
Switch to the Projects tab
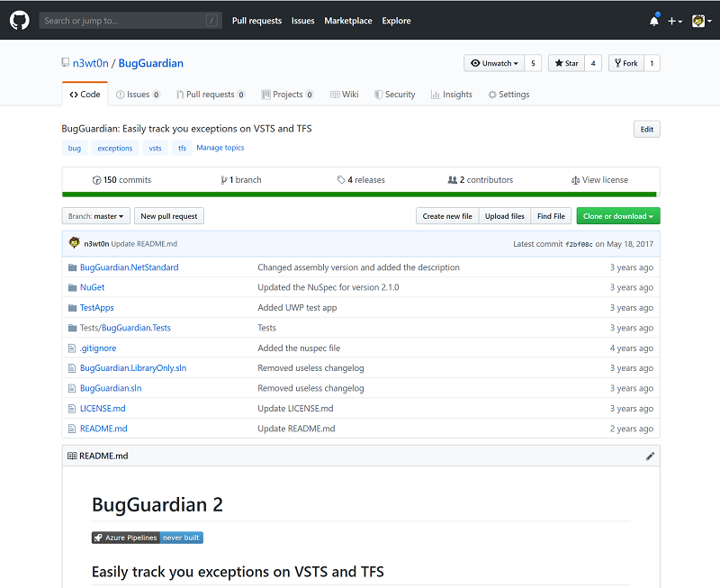point(287,95)
